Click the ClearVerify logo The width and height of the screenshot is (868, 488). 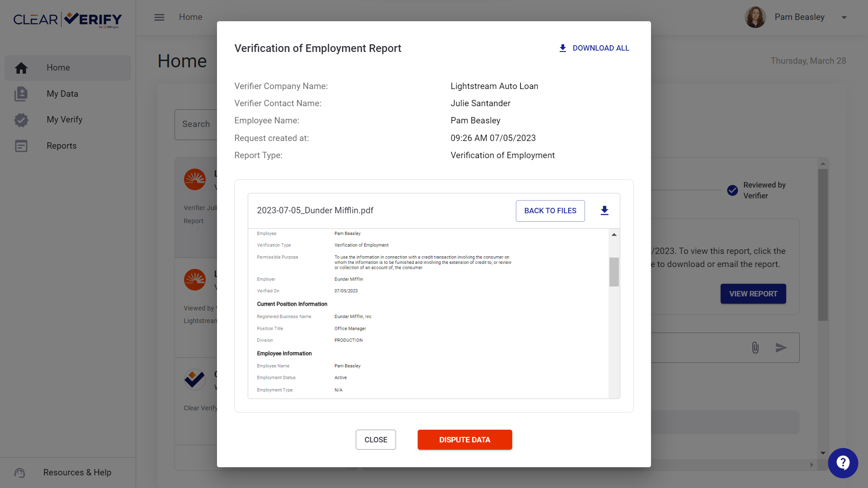(x=68, y=19)
